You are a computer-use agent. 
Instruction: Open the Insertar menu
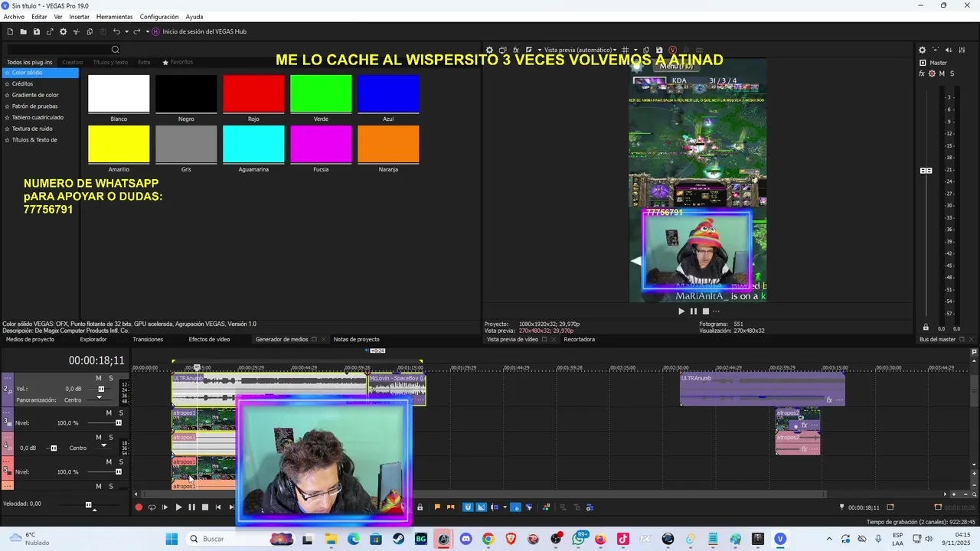(x=79, y=17)
